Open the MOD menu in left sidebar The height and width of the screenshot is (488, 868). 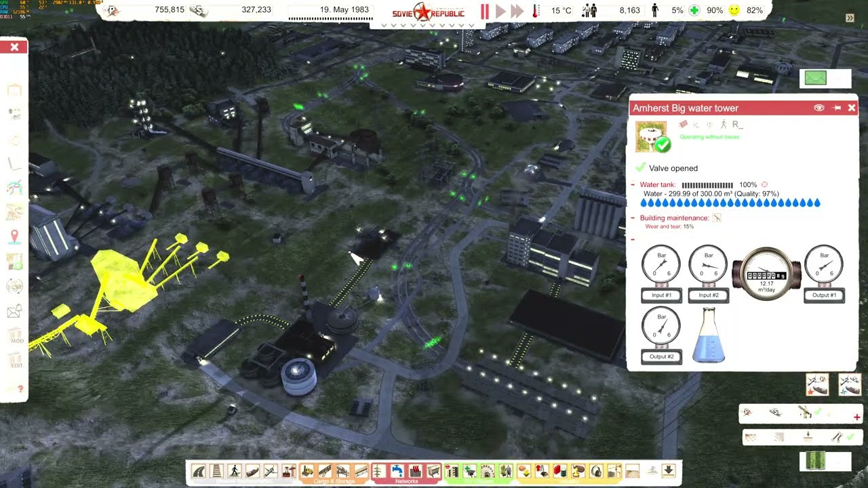17,337
